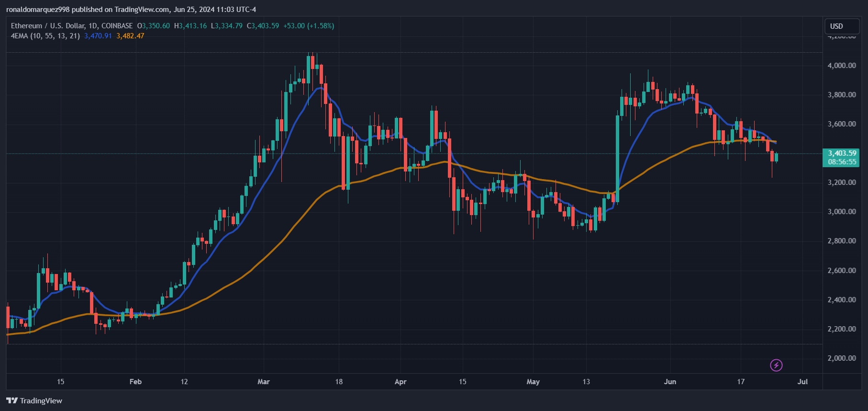
Task: Click the purple lightning bolt icon
Action: tap(776, 365)
